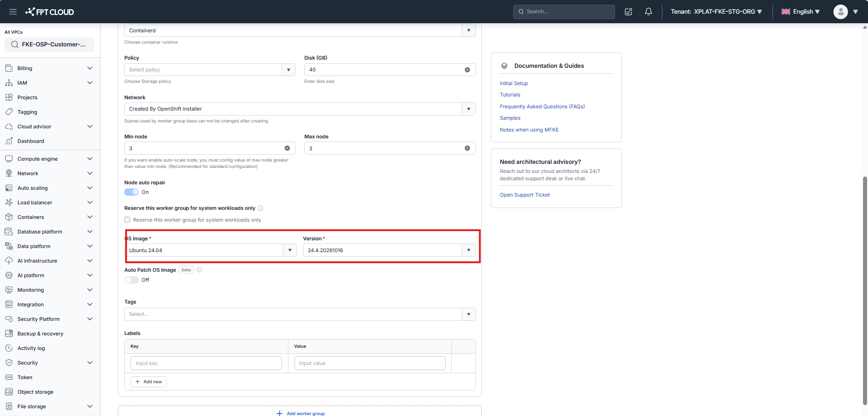868x416 pixels.
Task: Clear the Max node value
Action: 467,148
